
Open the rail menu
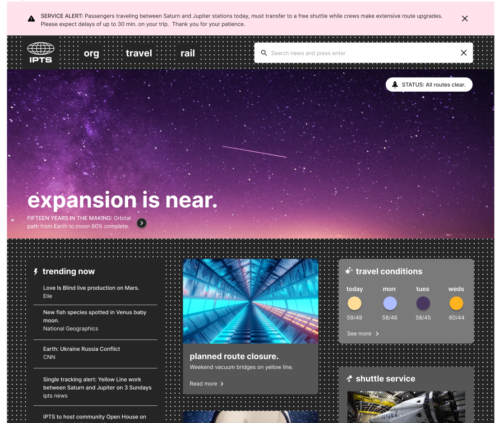tap(188, 53)
